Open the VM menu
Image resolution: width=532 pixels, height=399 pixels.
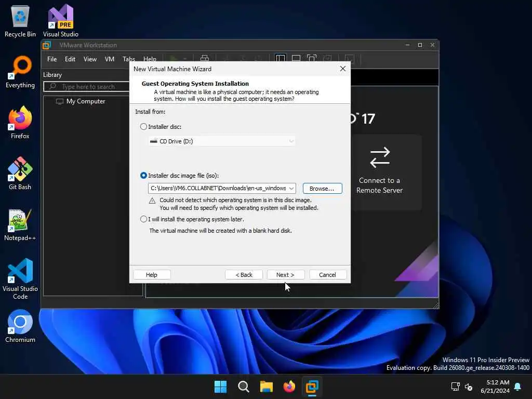pyautogui.click(x=109, y=59)
